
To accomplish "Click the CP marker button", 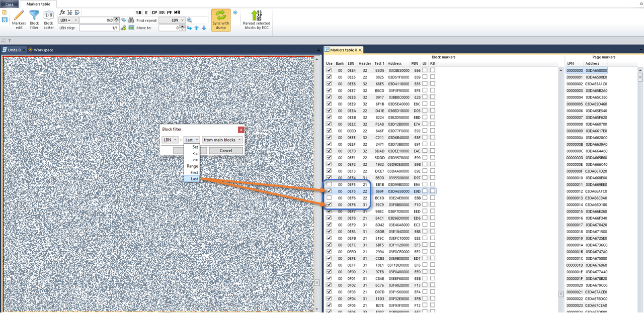I will [154, 13].
